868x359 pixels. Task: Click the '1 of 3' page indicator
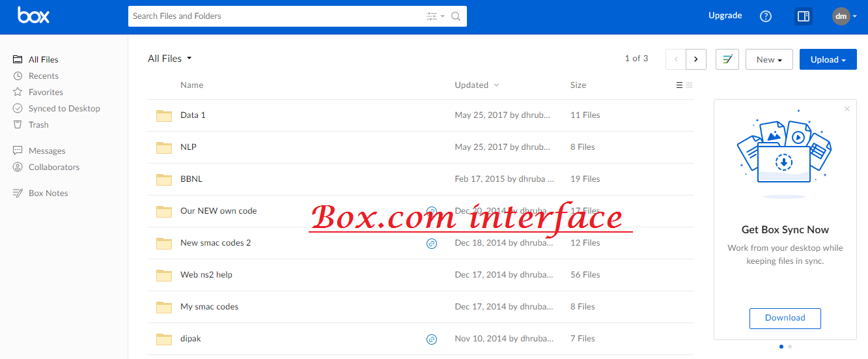tap(636, 59)
